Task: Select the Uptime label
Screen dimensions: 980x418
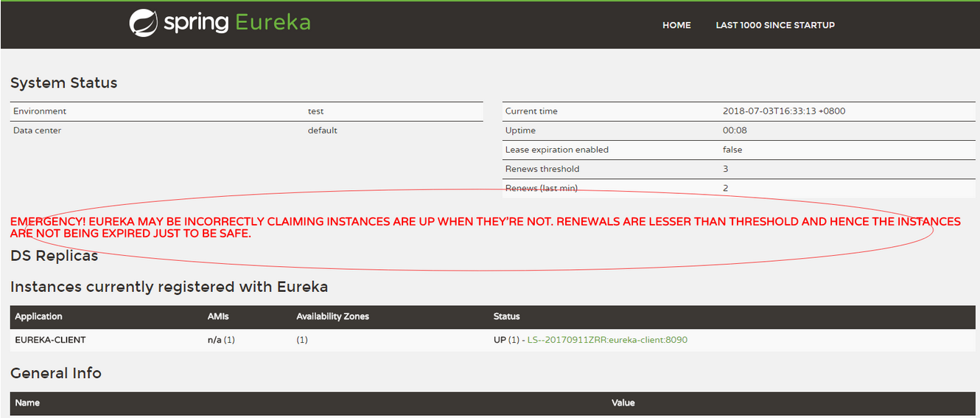Action: point(520,130)
